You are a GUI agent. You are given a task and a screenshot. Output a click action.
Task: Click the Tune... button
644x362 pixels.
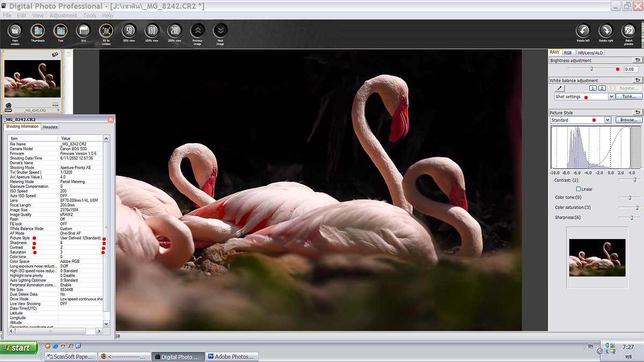(629, 97)
